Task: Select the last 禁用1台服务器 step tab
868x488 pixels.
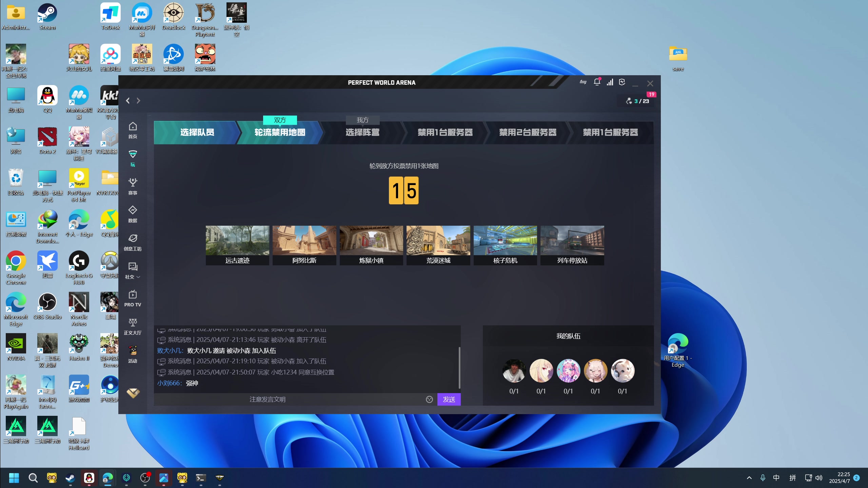Action: [610, 132]
